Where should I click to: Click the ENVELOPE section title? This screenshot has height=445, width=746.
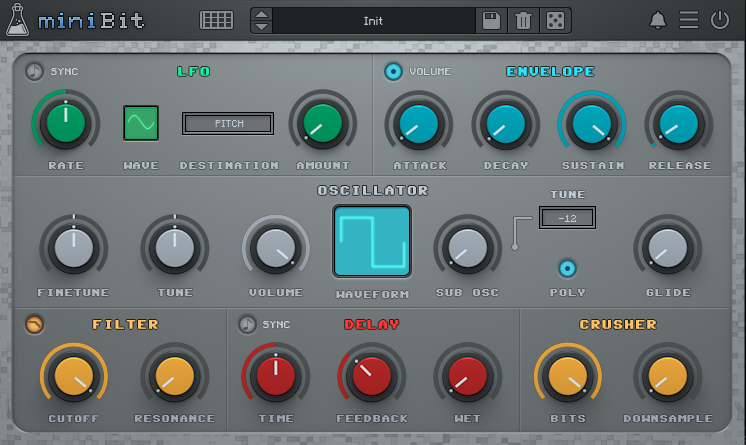(x=550, y=71)
